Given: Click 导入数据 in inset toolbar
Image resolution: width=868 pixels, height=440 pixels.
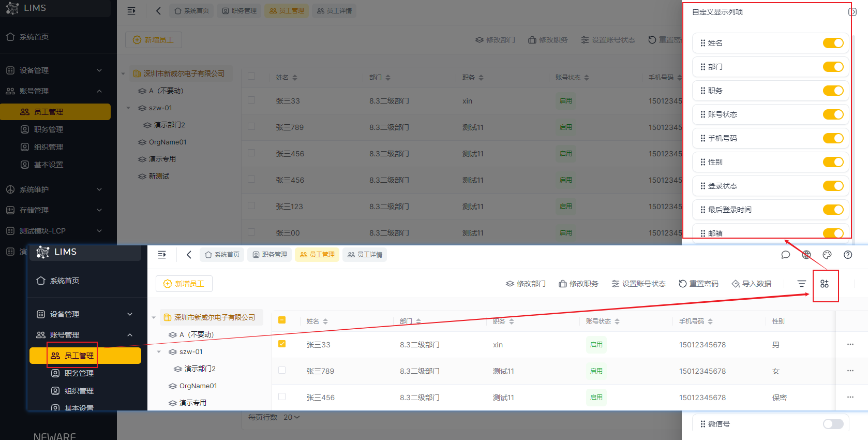Looking at the screenshot, I should [751, 284].
